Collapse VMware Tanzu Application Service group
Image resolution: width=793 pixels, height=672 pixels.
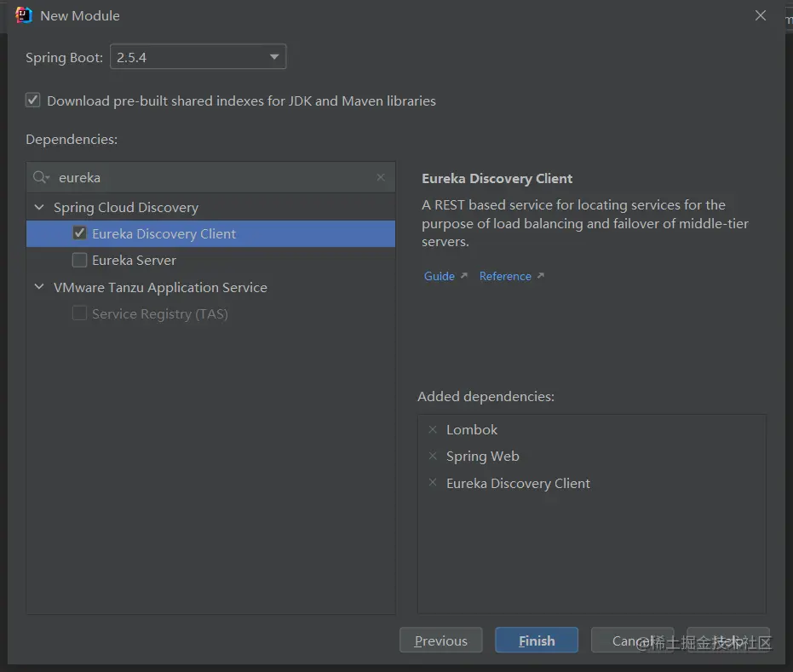click(39, 287)
